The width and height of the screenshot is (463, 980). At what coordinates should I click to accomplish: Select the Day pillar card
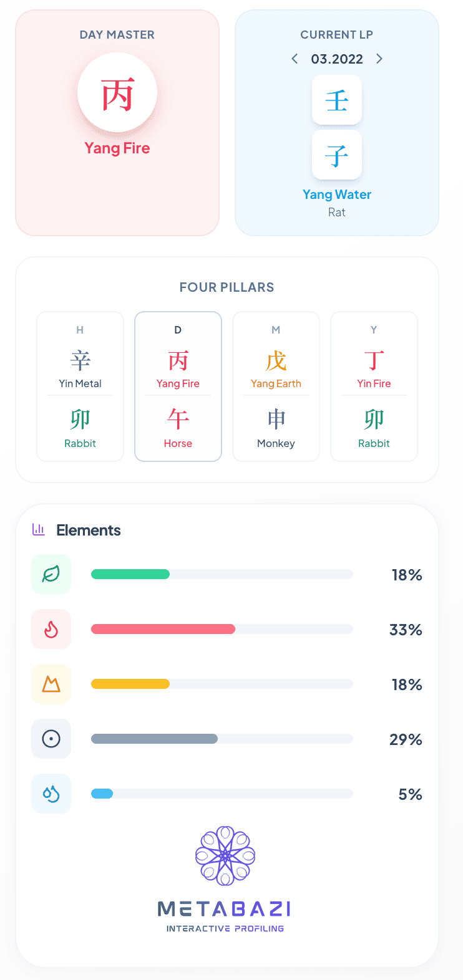[x=178, y=387]
